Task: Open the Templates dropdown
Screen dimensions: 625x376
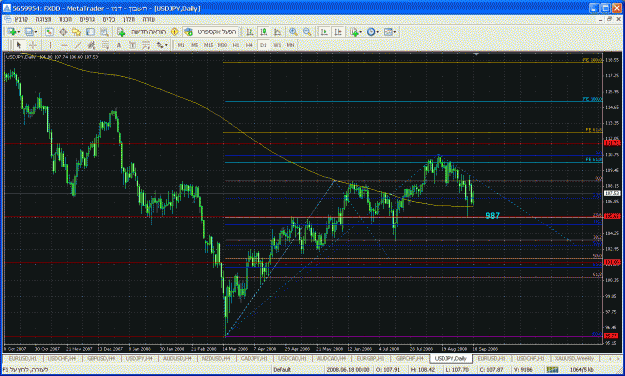Action: click(390, 32)
